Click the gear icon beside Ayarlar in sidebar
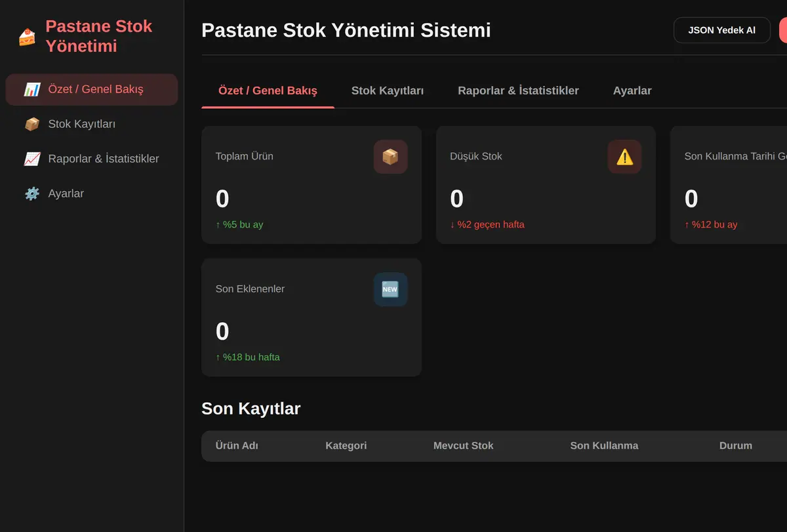 (31, 194)
